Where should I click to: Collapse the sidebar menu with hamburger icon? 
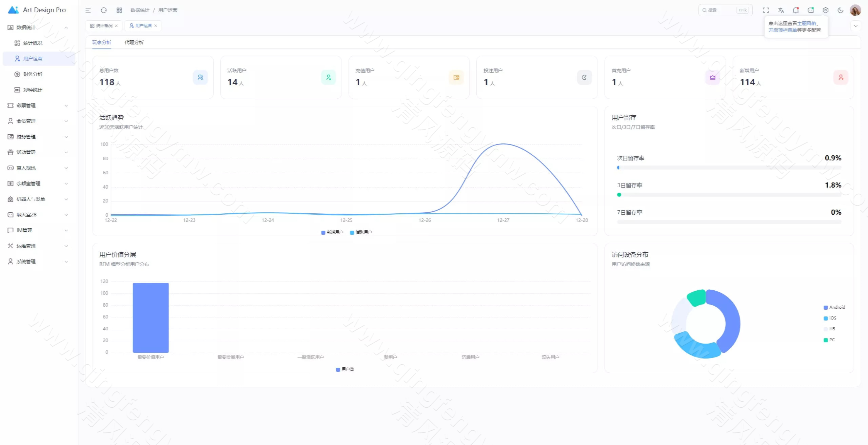click(88, 10)
